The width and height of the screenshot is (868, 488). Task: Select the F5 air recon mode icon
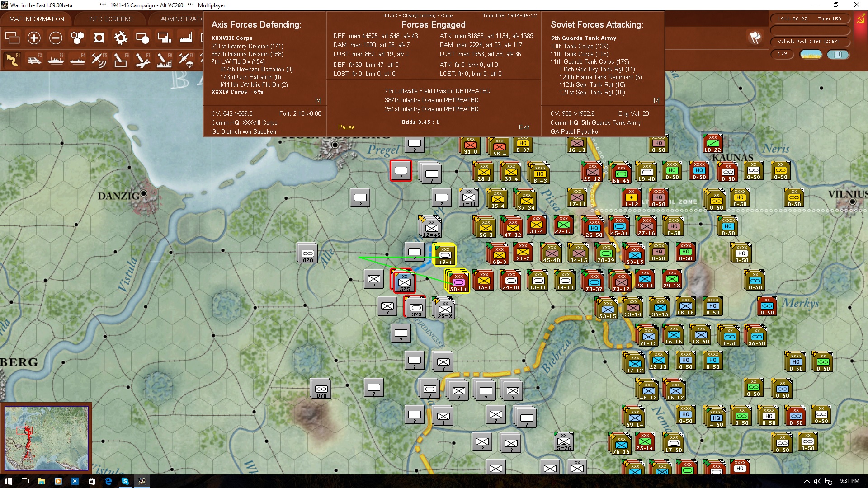[x=99, y=60]
